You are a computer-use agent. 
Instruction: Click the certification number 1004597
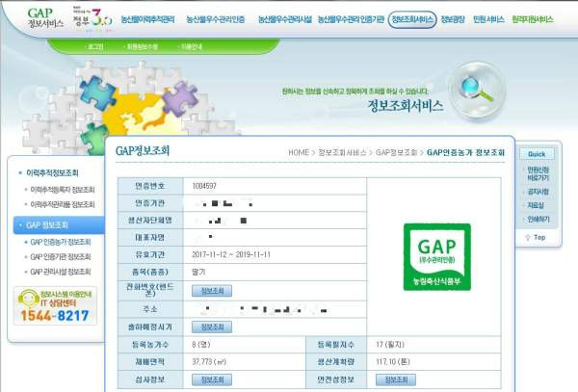(x=204, y=186)
